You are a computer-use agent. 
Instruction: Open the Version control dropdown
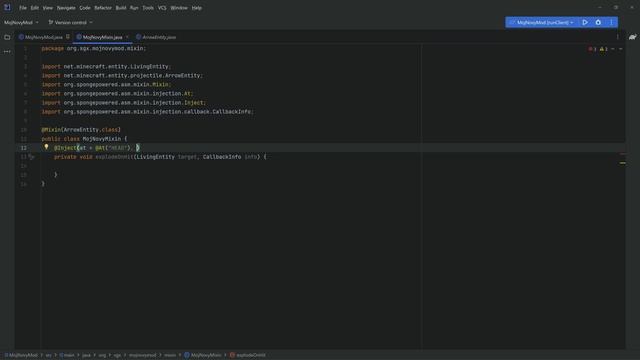pos(70,22)
